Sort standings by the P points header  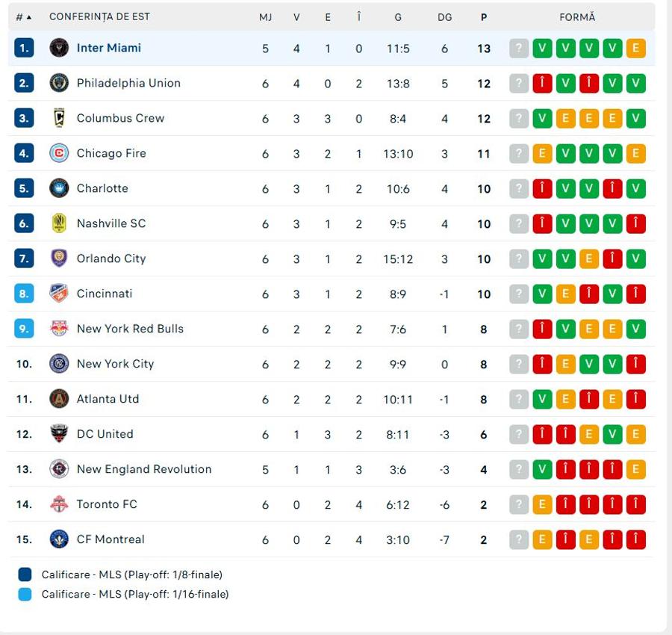point(484,17)
